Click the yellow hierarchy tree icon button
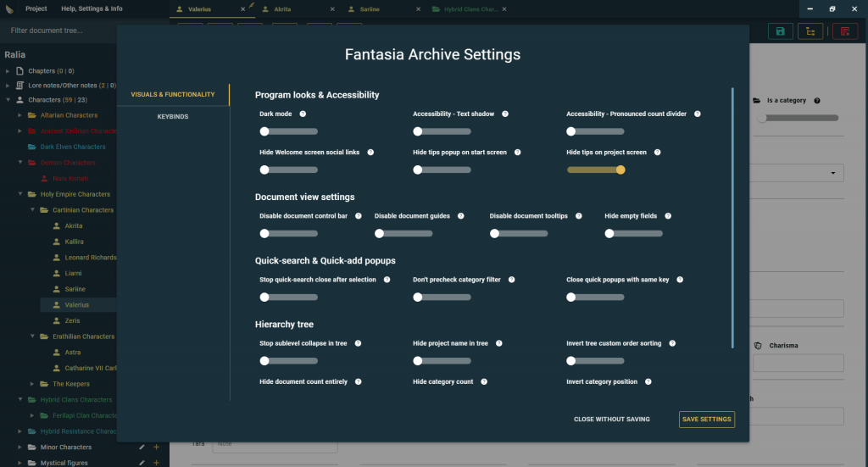Screen dimensions: 868x467 pos(811,31)
